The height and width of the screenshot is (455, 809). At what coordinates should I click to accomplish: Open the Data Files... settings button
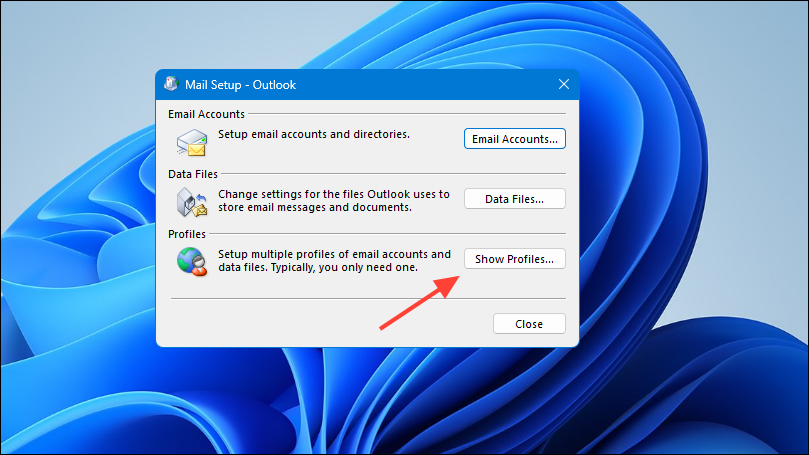click(514, 199)
